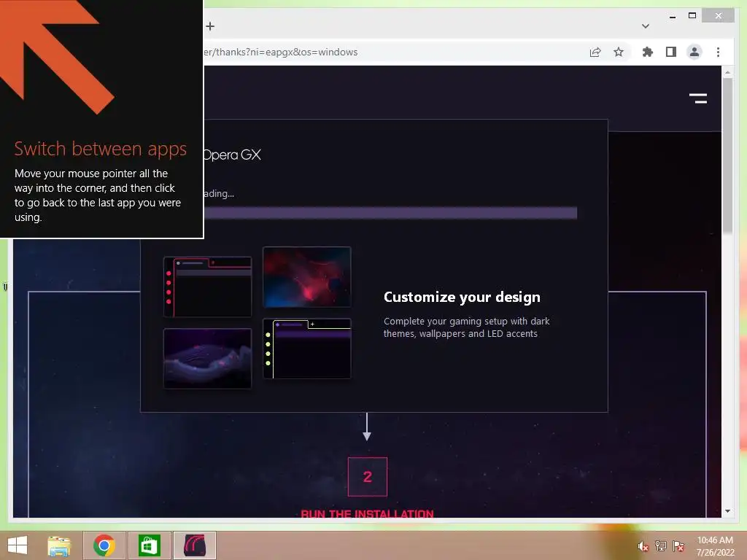
Task: Click the step 2 number box
Action: (x=368, y=477)
